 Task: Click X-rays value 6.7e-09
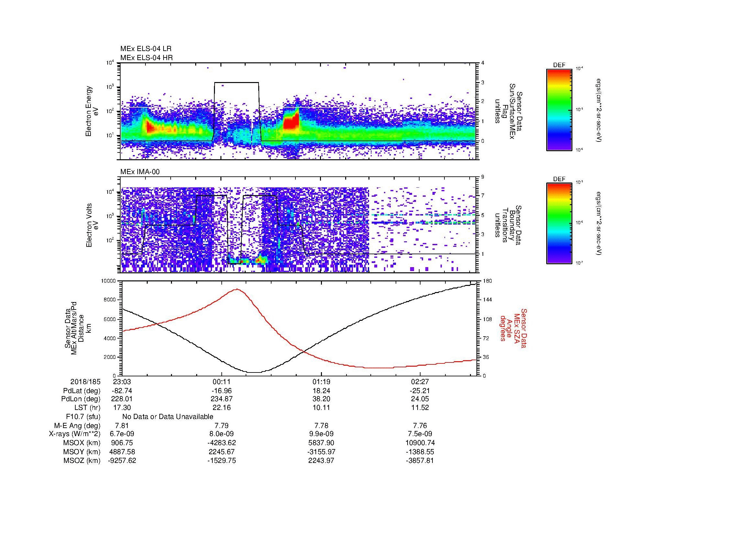pyautogui.click(x=122, y=434)
